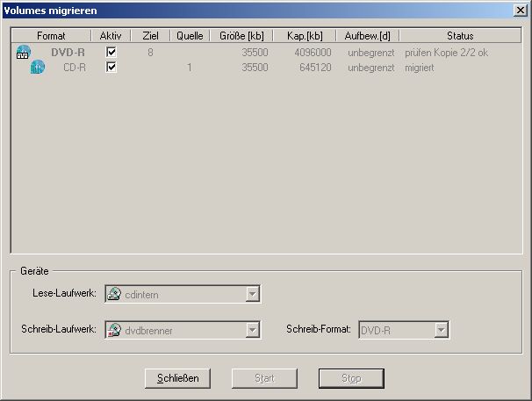Click the Ziel column header

tap(150, 36)
